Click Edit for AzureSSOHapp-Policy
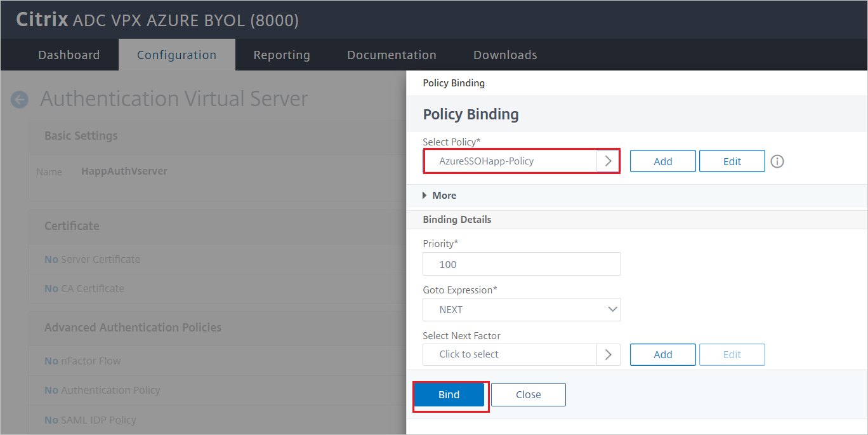868x435 pixels. coord(732,161)
